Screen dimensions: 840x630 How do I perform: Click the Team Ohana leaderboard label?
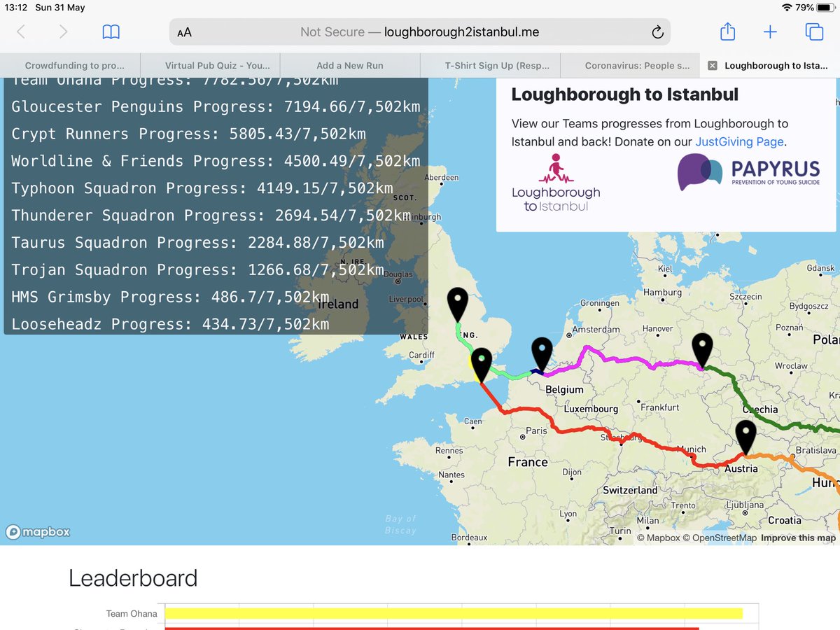point(132,614)
